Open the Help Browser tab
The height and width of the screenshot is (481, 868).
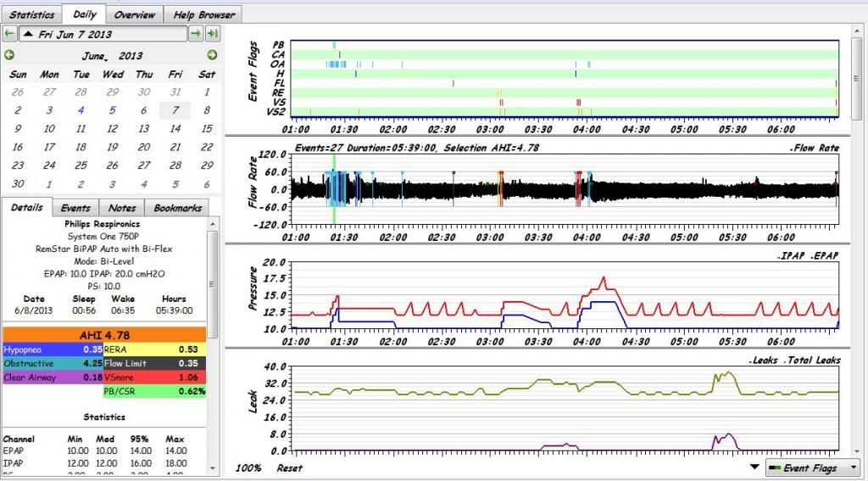[203, 14]
